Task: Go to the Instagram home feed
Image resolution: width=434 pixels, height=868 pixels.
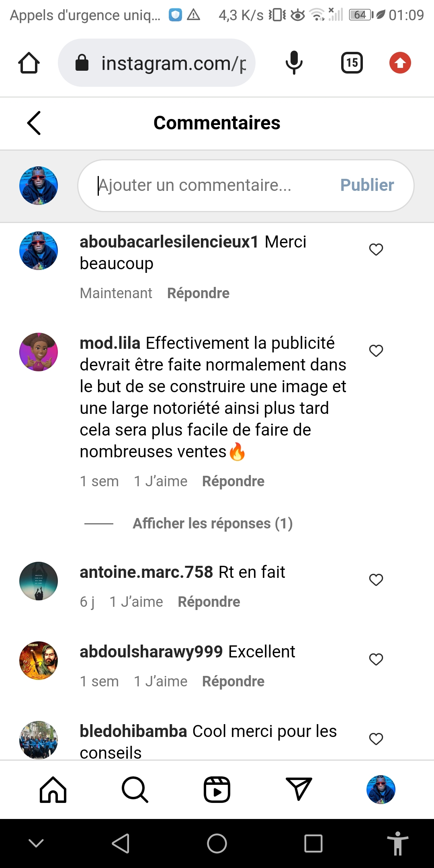Action: coord(53,790)
